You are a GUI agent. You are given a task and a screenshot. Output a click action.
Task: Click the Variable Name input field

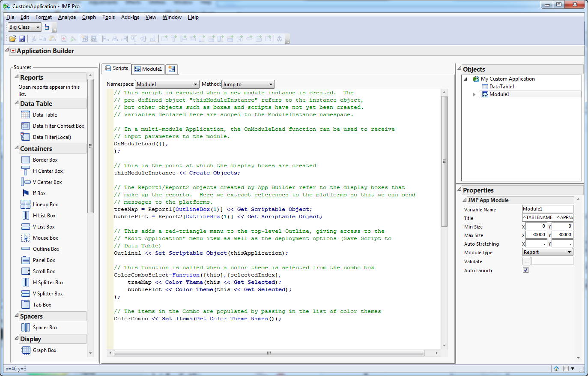point(547,209)
